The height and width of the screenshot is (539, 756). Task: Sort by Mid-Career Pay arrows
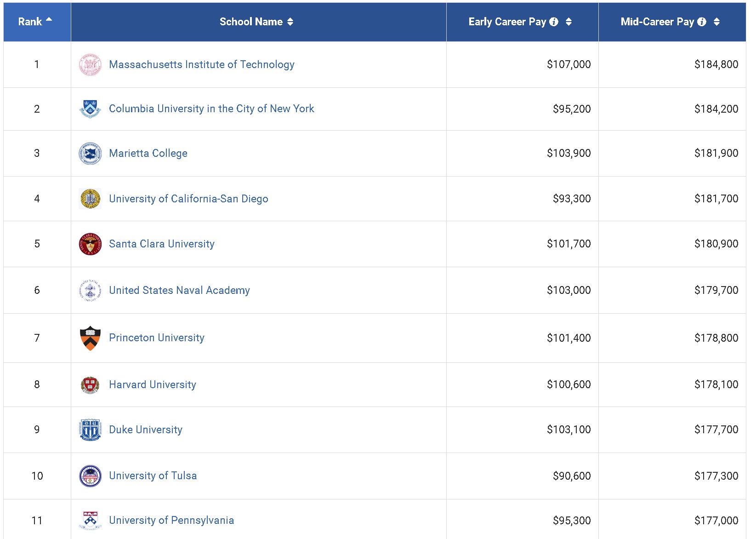click(716, 22)
